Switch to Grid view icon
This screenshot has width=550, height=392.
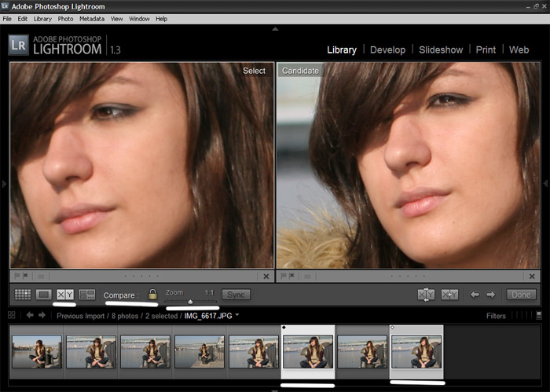(x=23, y=295)
